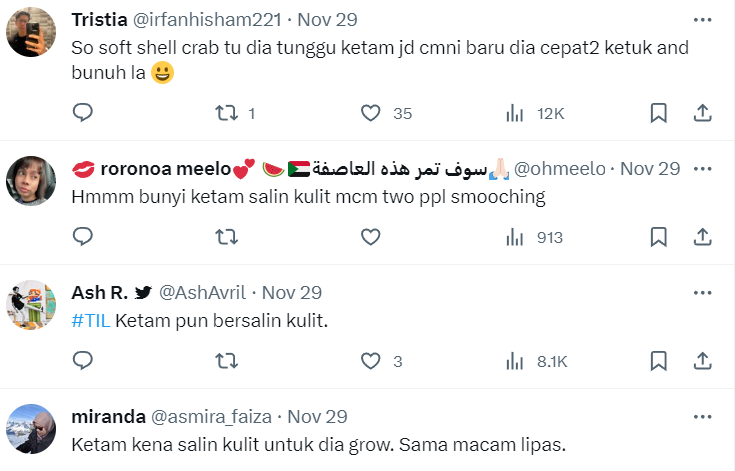Open more options for roronoa meelo's tweet
Viewport: 735px width, 471px height.
[703, 168]
